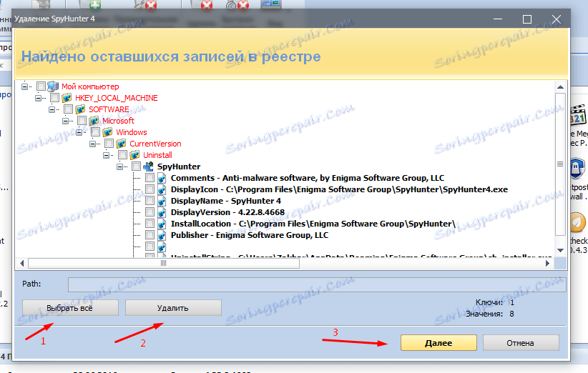Click the My Computer icon in the tree
Image resolution: width=588 pixels, height=373 pixels.
pyautogui.click(x=53, y=86)
